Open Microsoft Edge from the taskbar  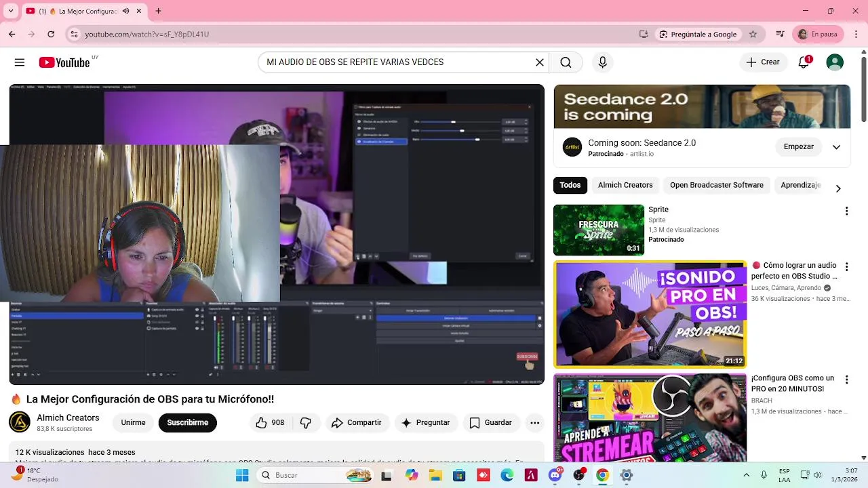coord(507,475)
